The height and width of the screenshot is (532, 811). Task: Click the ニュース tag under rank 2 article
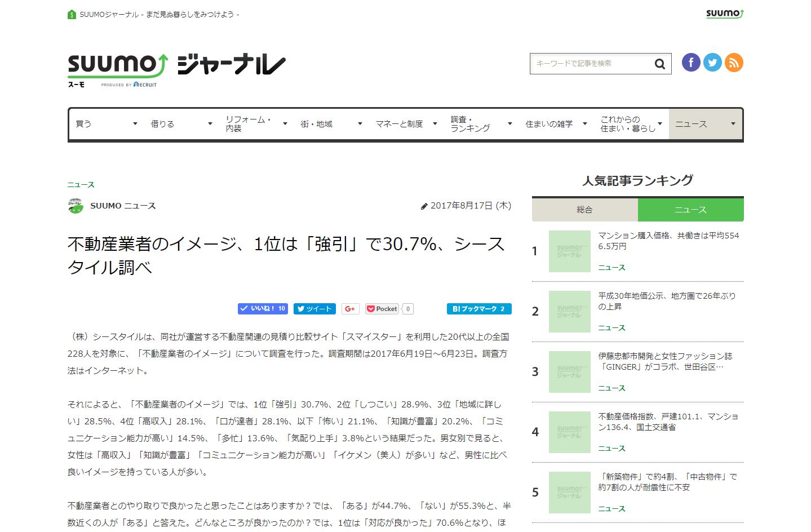tap(612, 328)
